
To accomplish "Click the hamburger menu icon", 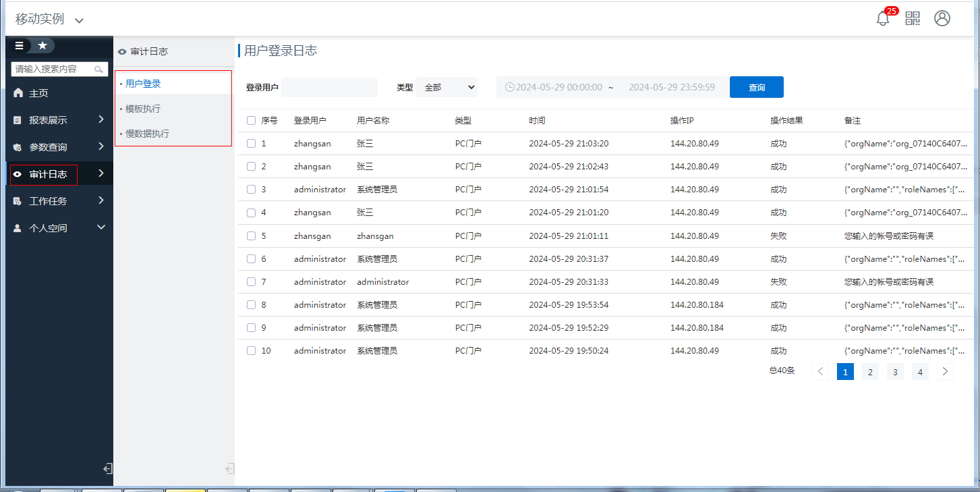I will (20, 45).
